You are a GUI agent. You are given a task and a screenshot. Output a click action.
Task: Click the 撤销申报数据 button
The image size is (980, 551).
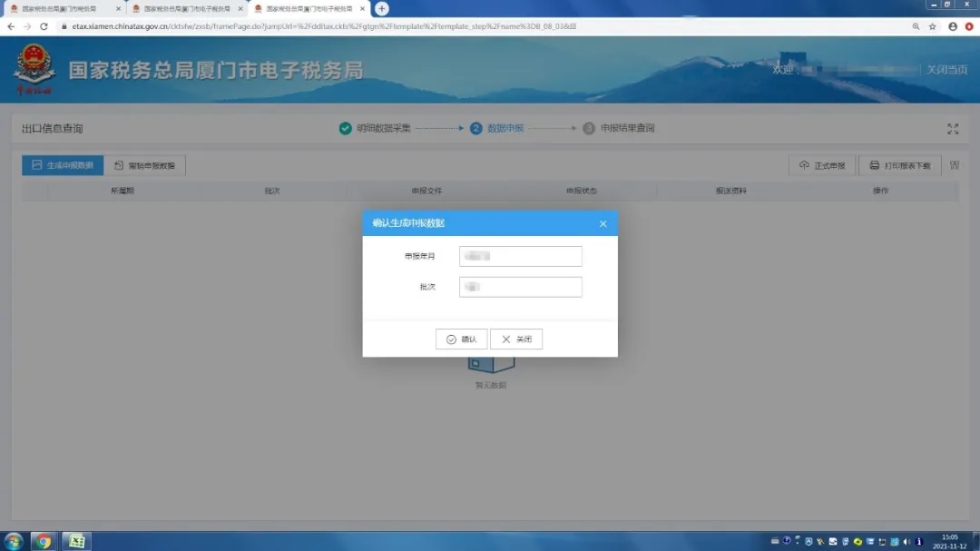(x=145, y=165)
